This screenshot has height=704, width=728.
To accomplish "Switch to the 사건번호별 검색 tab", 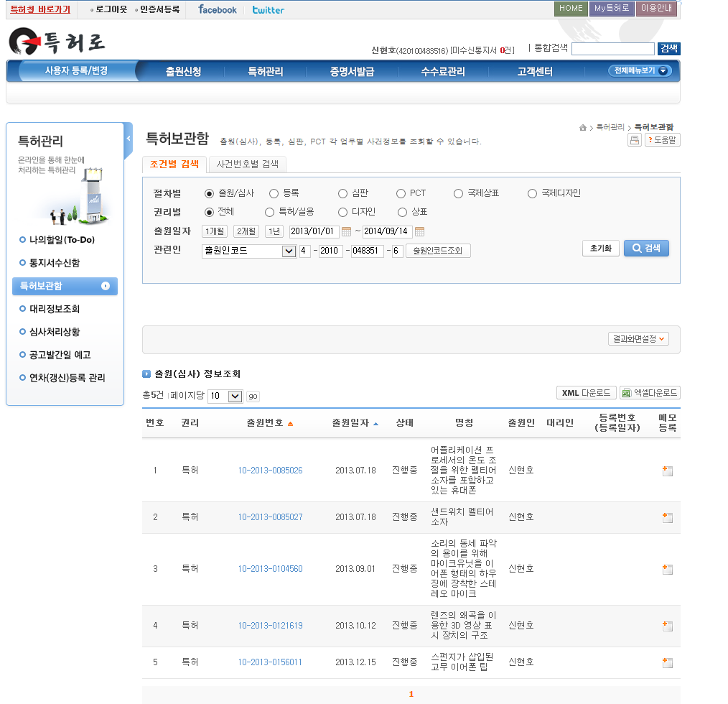I will 247,164.
